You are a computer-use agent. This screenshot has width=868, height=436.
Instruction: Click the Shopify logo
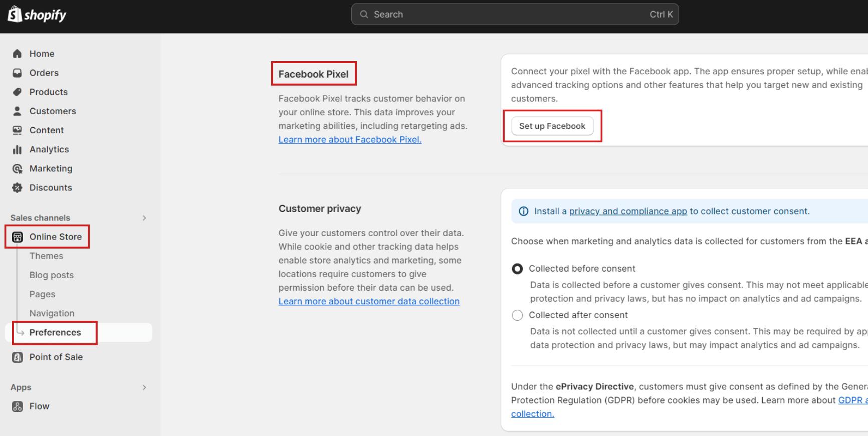37,15
